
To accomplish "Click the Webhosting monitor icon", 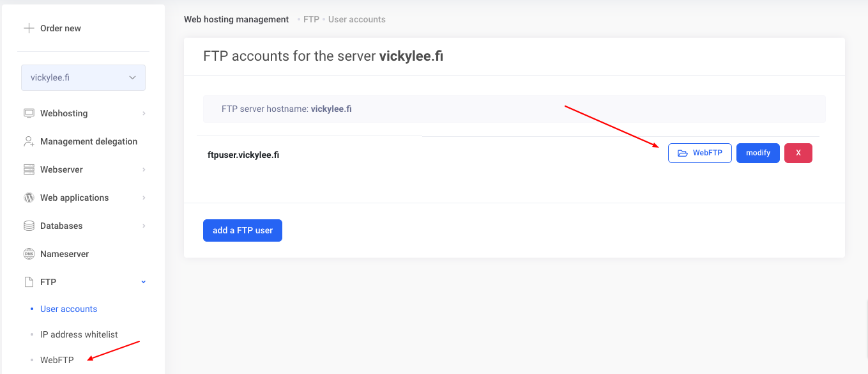I will pyautogui.click(x=29, y=113).
